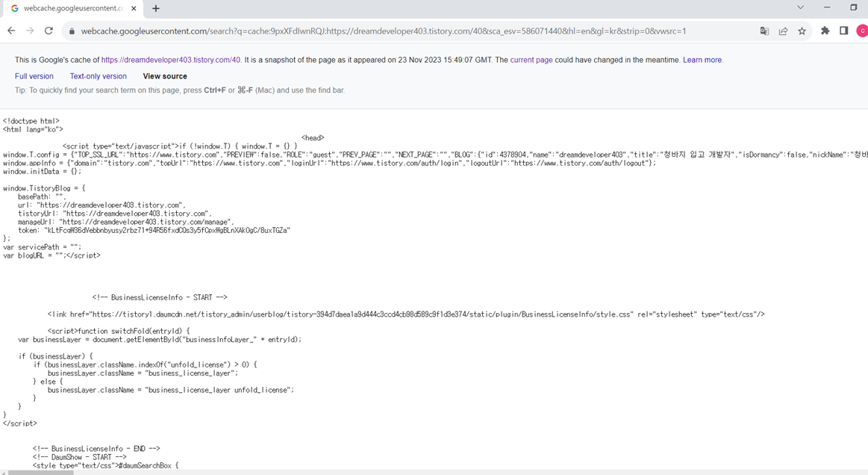The height and width of the screenshot is (475, 868).
Task: Select View source option
Action: [165, 76]
